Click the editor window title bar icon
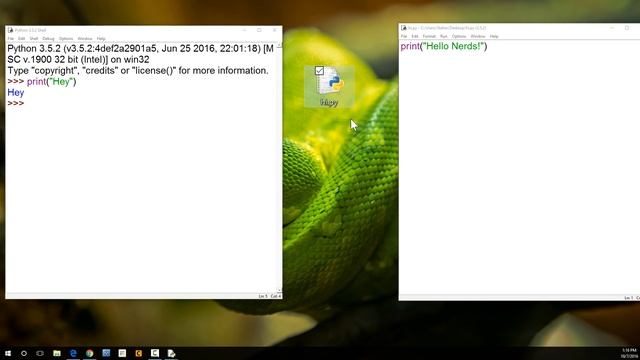Screen dimensions: 640x360 (x=404, y=28)
